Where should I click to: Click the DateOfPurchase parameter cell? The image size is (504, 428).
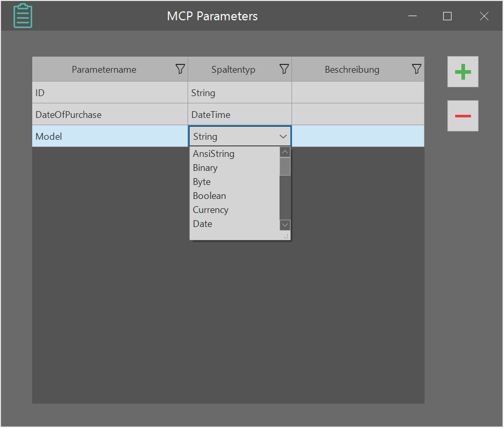pyautogui.click(x=110, y=115)
